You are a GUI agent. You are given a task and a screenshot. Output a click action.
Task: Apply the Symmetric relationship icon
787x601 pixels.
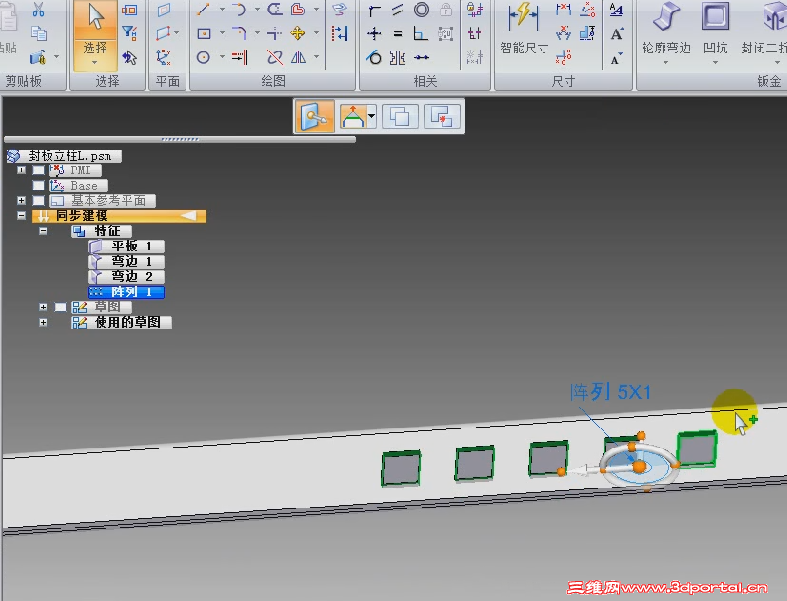pyautogui.click(x=398, y=57)
